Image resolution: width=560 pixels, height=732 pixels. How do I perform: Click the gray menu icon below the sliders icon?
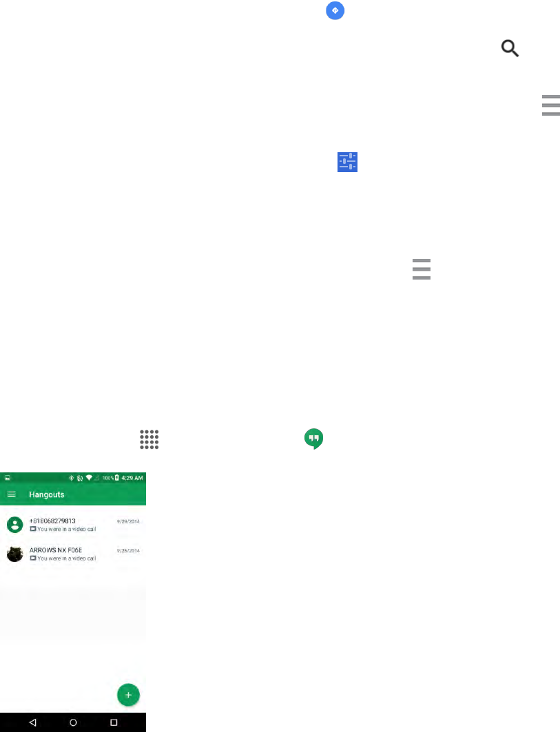pyautogui.click(x=422, y=269)
